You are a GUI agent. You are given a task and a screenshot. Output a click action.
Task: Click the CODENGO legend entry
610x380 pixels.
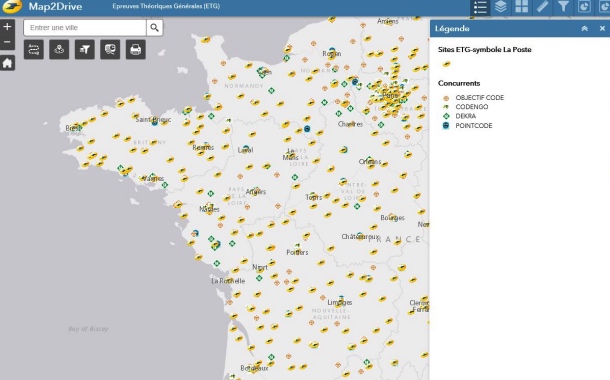tap(472, 107)
